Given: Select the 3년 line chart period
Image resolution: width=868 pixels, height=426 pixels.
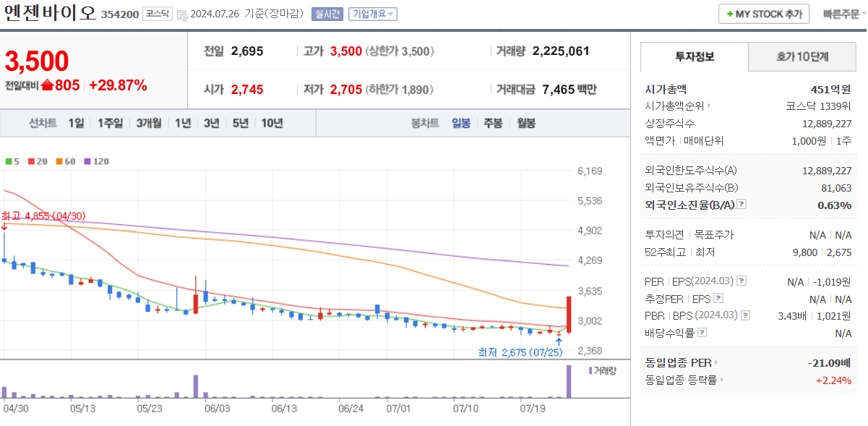Looking at the screenshot, I should tap(211, 123).
